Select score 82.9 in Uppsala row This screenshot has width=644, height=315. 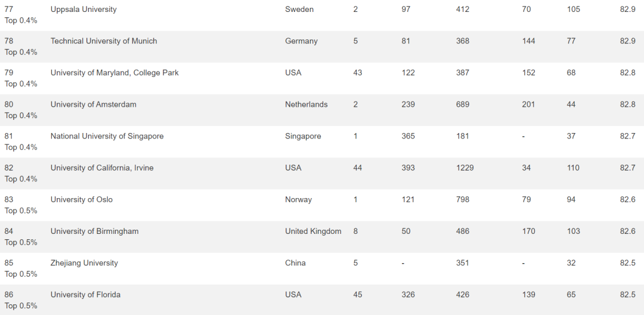click(x=627, y=10)
